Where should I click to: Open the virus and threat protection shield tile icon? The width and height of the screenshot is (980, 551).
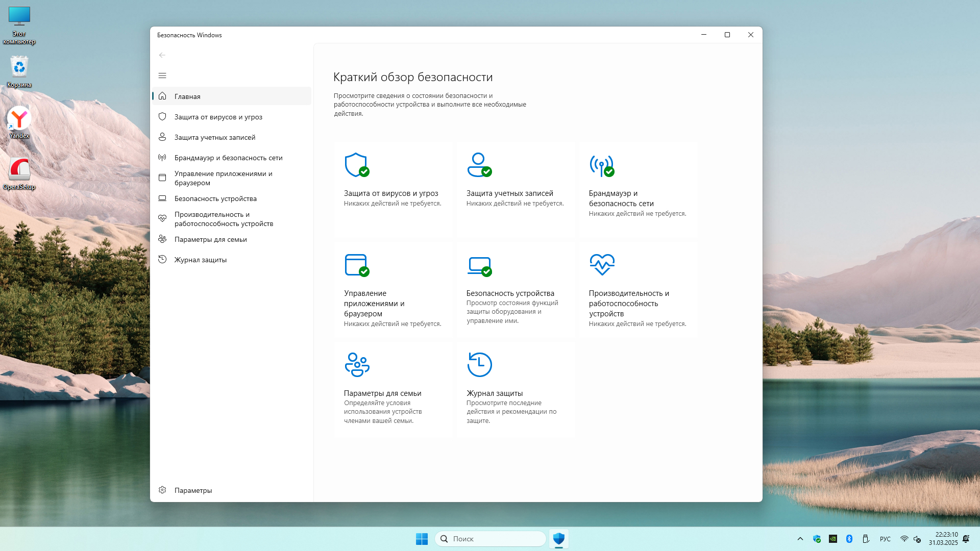356,165
